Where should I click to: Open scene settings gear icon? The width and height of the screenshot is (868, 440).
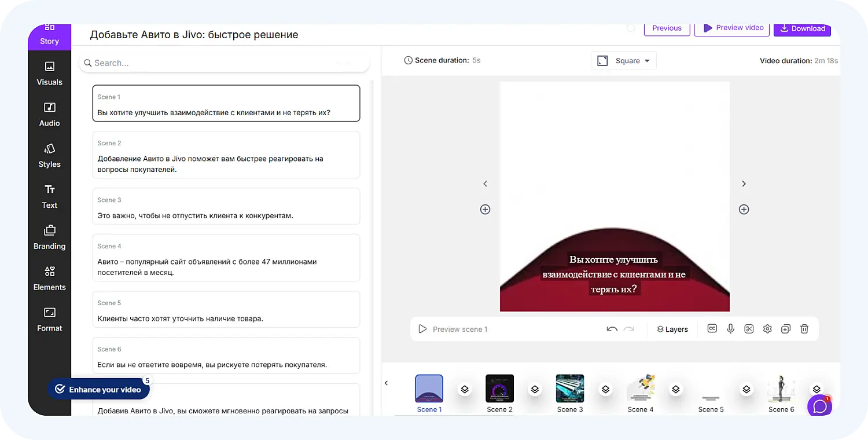click(x=767, y=329)
